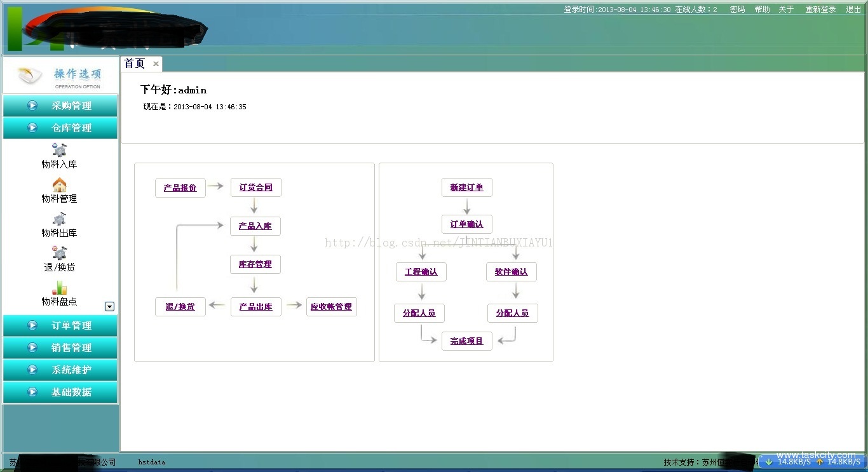The image size is (868, 472).
Task: Click the 物料管理 label in sidebar
Action: (59, 199)
